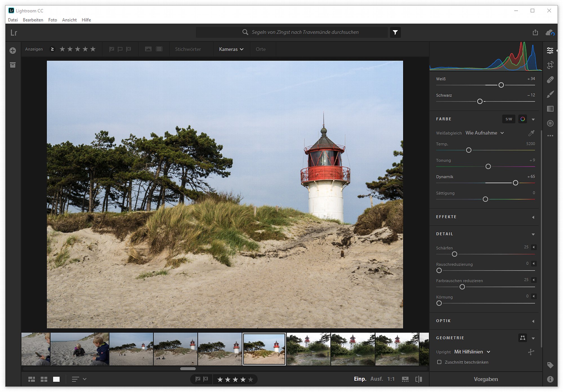Open the Bearbeiten menu

click(x=33, y=20)
